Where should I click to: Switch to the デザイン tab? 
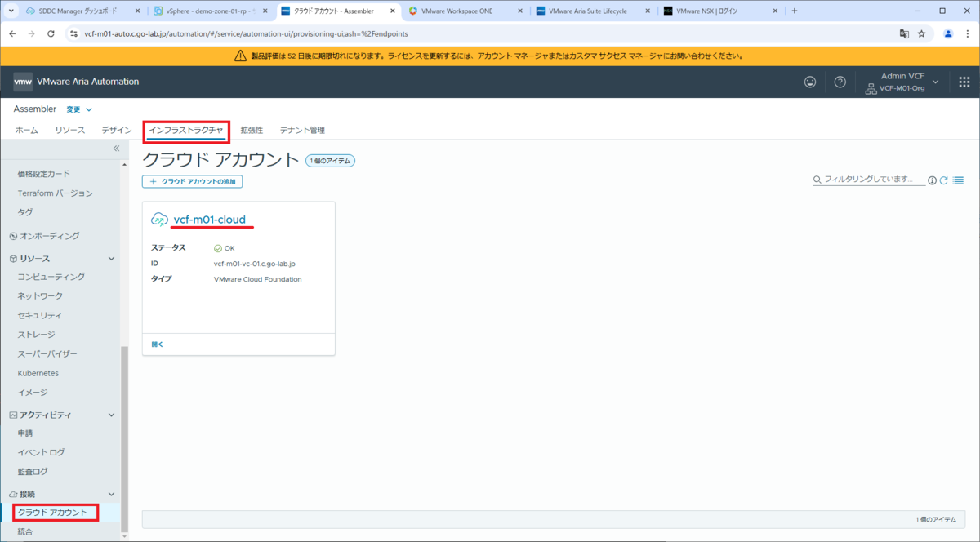click(x=117, y=131)
